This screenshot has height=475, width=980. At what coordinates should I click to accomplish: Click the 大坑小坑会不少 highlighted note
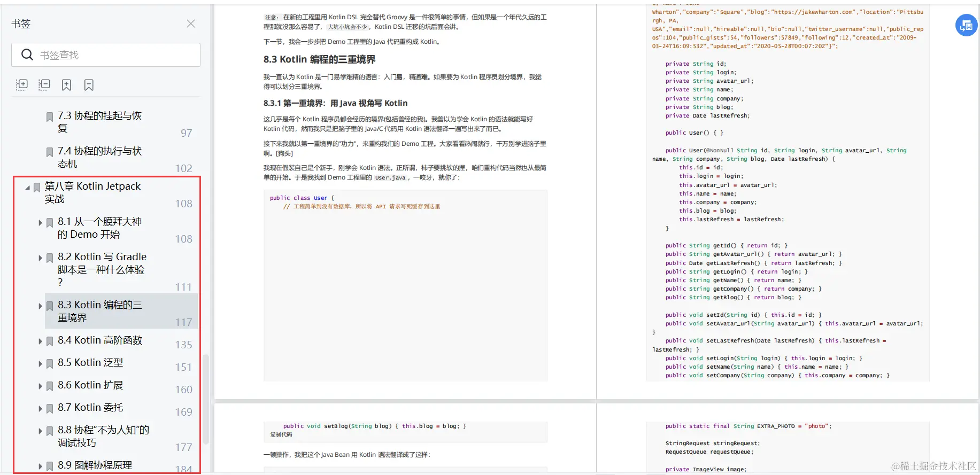(348, 27)
